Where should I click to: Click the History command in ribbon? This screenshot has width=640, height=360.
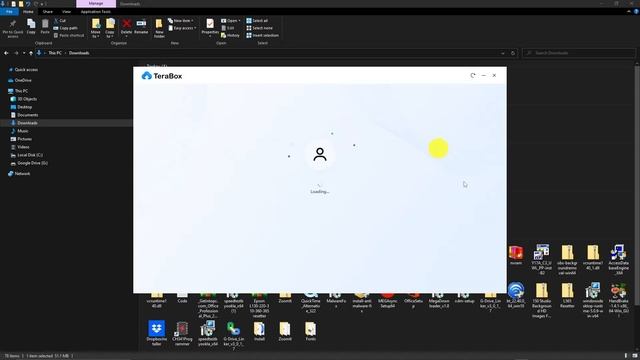coord(230,36)
